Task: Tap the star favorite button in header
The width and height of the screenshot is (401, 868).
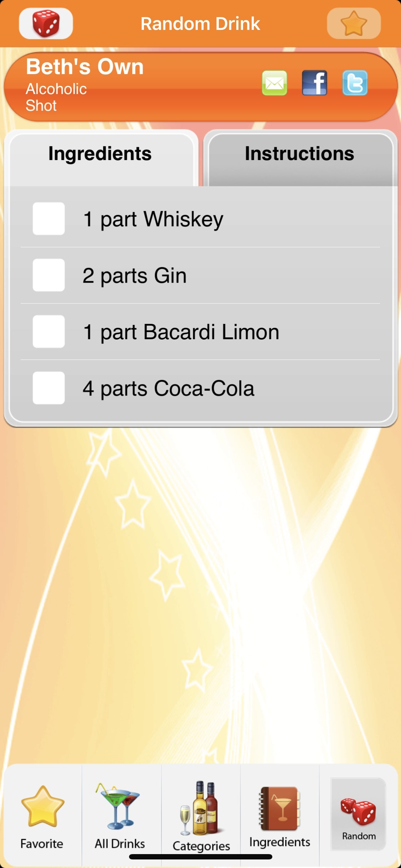Action: point(354,24)
